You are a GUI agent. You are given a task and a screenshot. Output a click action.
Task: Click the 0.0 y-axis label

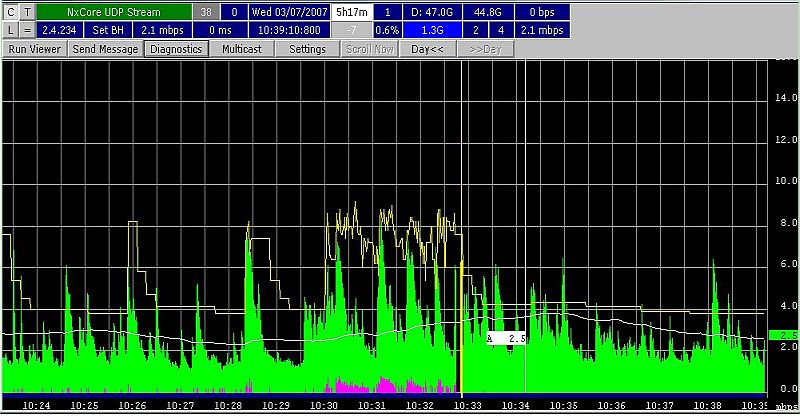pyautogui.click(x=789, y=389)
